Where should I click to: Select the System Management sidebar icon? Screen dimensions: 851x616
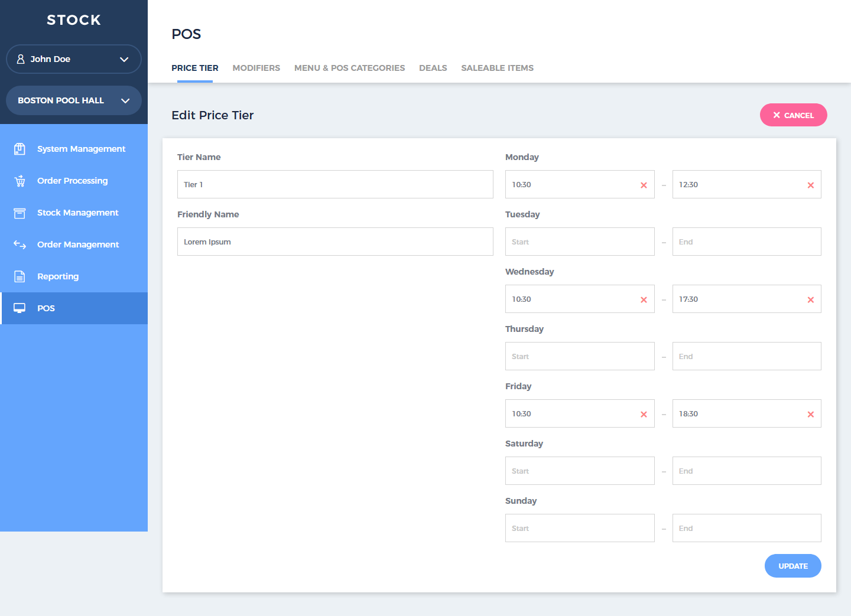pyautogui.click(x=20, y=149)
